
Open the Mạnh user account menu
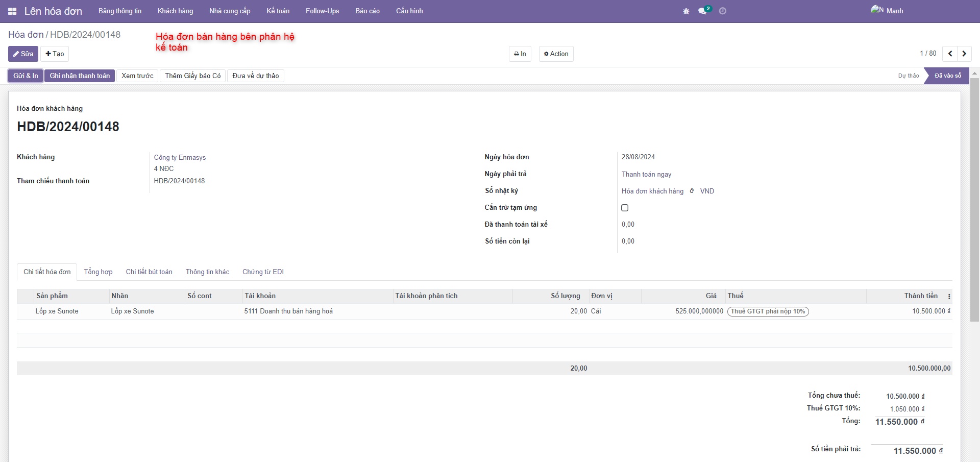click(x=887, y=11)
